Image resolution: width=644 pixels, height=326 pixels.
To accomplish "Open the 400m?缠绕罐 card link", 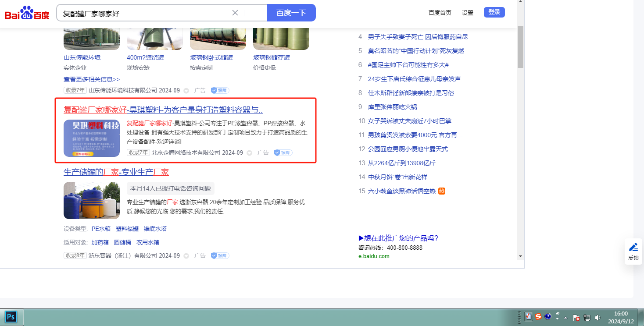I will coord(145,57).
